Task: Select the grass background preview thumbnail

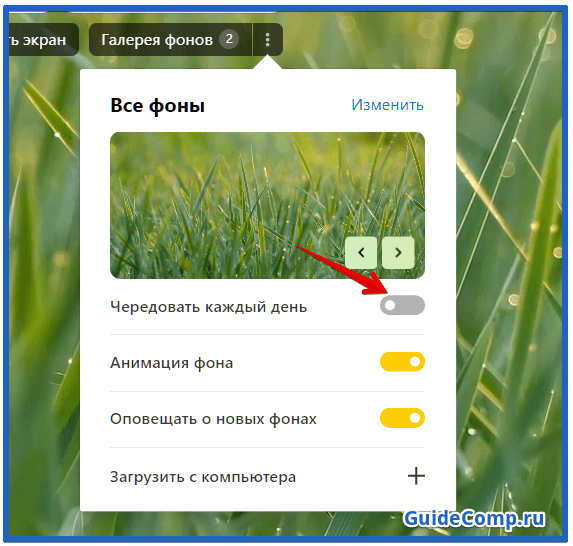Action: point(267,205)
